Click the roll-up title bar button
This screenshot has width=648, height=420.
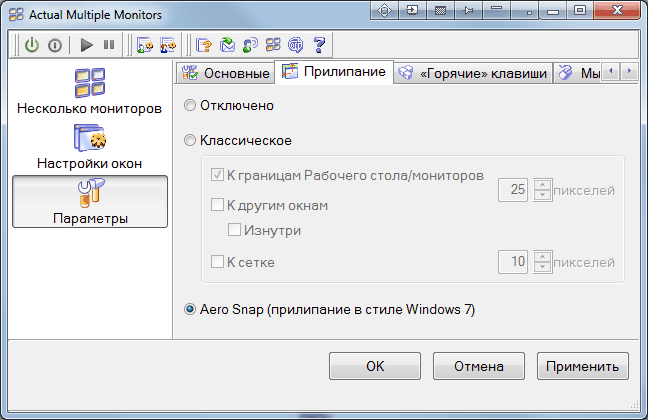pyautogui.click(x=497, y=10)
